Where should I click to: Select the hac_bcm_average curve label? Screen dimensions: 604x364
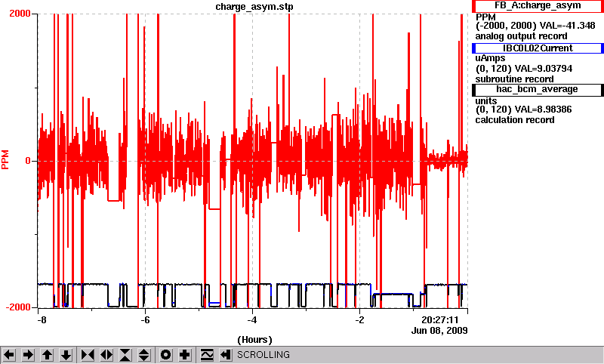[538, 89]
